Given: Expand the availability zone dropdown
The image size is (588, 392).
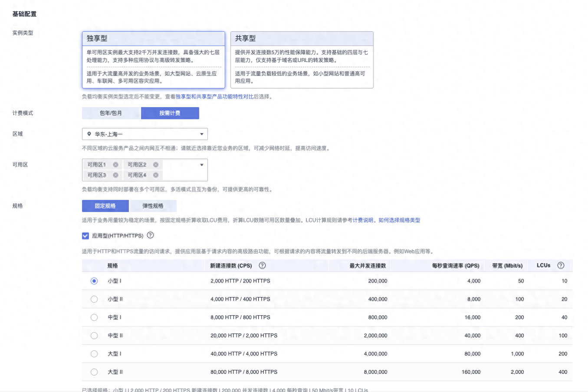Looking at the screenshot, I should click(201, 164).
